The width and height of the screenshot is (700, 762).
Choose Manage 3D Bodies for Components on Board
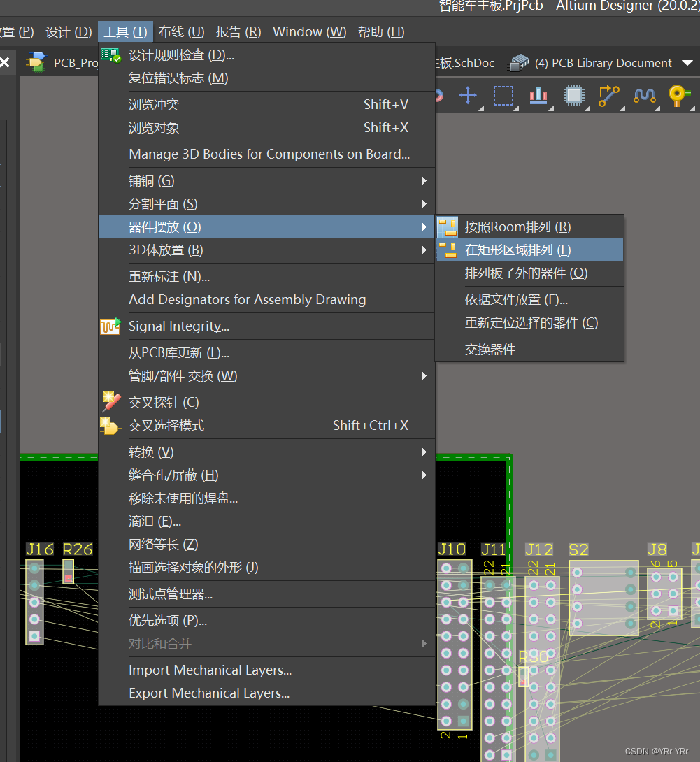pyautogui.click(x=266, y=154)
